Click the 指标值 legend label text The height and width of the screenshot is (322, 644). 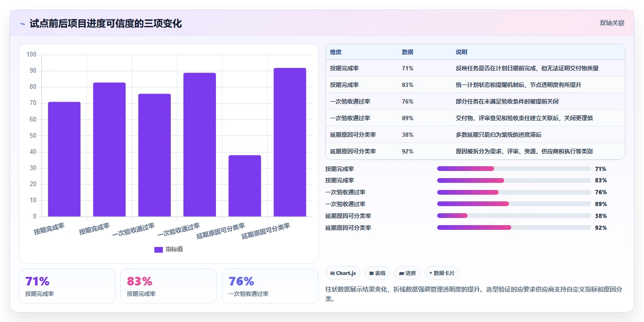click(x=174, y=250)
